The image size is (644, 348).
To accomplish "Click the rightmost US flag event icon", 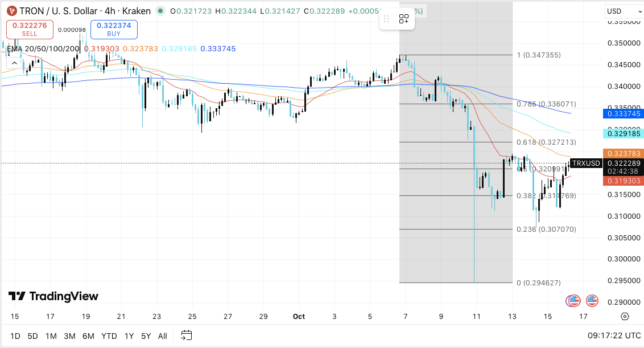I will point(592,300).
